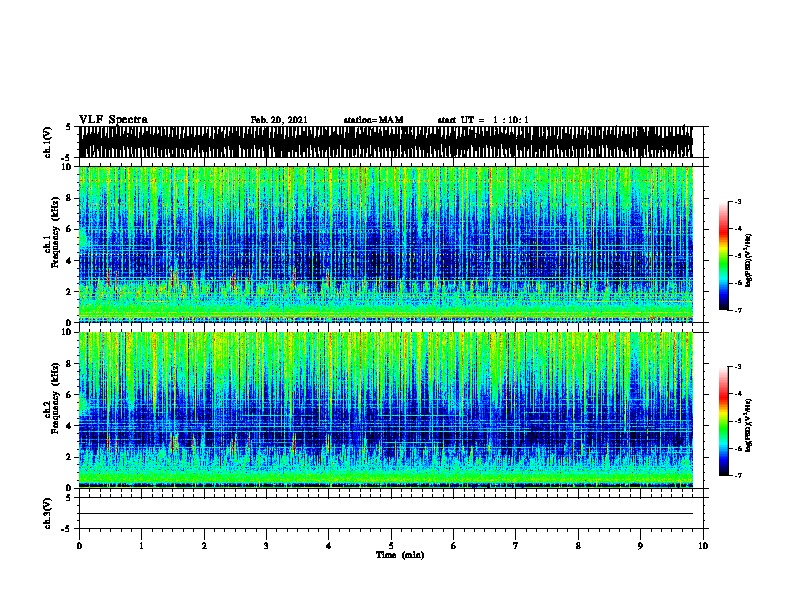This screenshot has height=612, width=792.
Task: Click the "10" kHz tick on ch.2 spectrogram axis
Action: coord(68,332)
